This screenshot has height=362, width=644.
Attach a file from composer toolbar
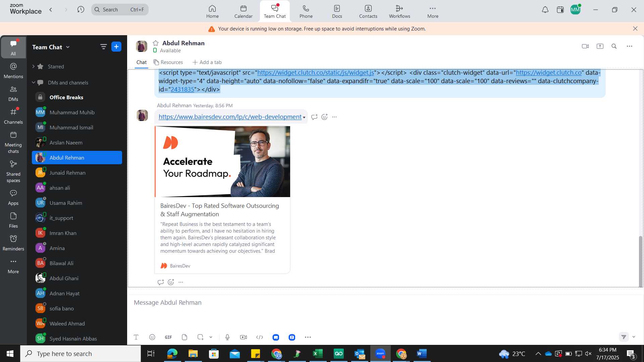[184, 337]
